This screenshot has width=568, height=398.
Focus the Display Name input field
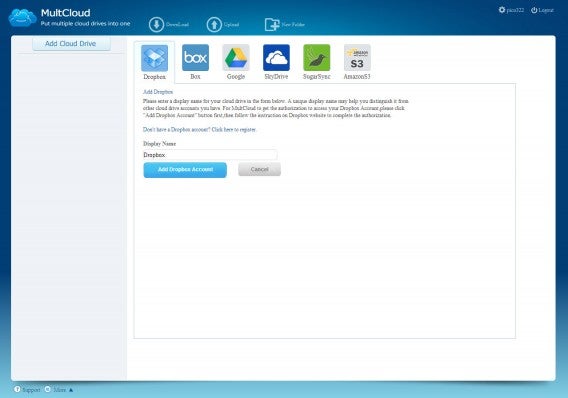[x=210, y=155]
